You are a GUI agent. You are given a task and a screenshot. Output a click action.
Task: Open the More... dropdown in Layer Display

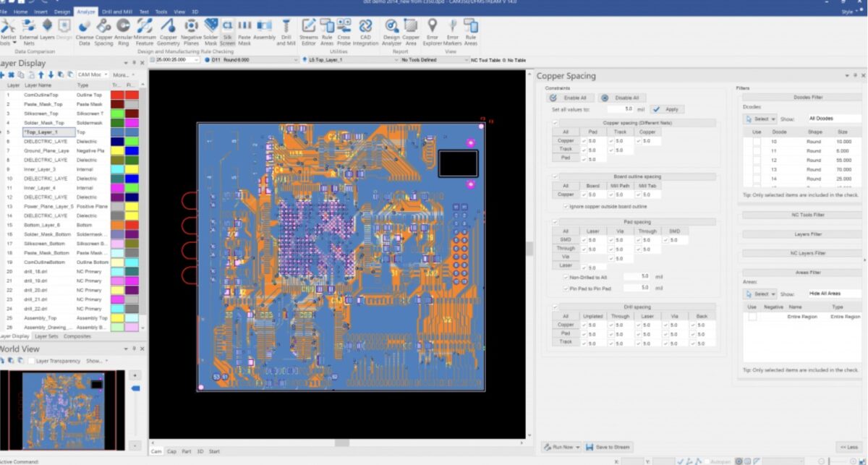coord(122,74)
